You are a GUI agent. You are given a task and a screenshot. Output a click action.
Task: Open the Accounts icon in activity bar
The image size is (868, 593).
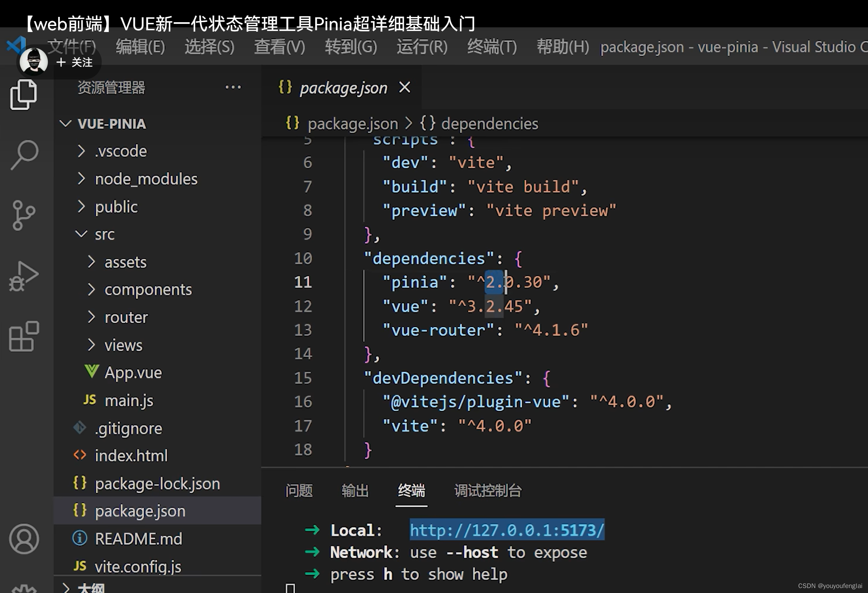(x=24, y=538)
